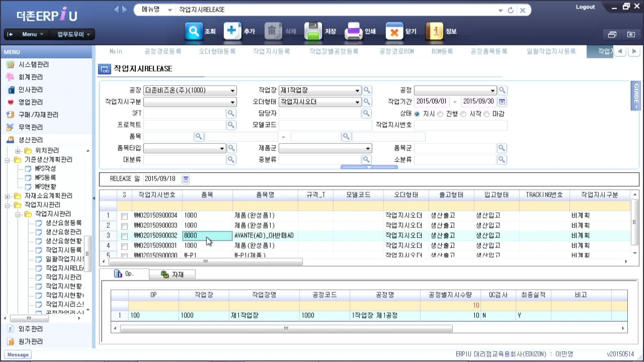Click the 조회 search toolbar icon

[194, 31]
